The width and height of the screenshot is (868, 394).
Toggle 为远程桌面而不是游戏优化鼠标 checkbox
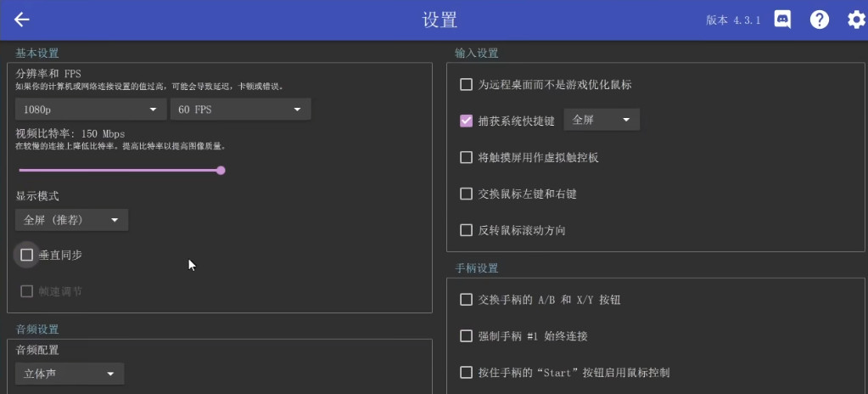point(466,85)
